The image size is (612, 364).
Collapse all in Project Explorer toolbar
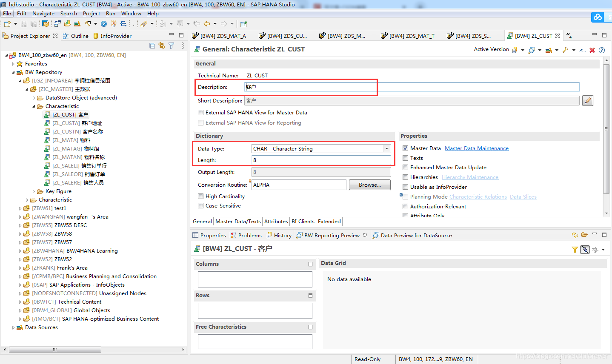coord(152,45)
